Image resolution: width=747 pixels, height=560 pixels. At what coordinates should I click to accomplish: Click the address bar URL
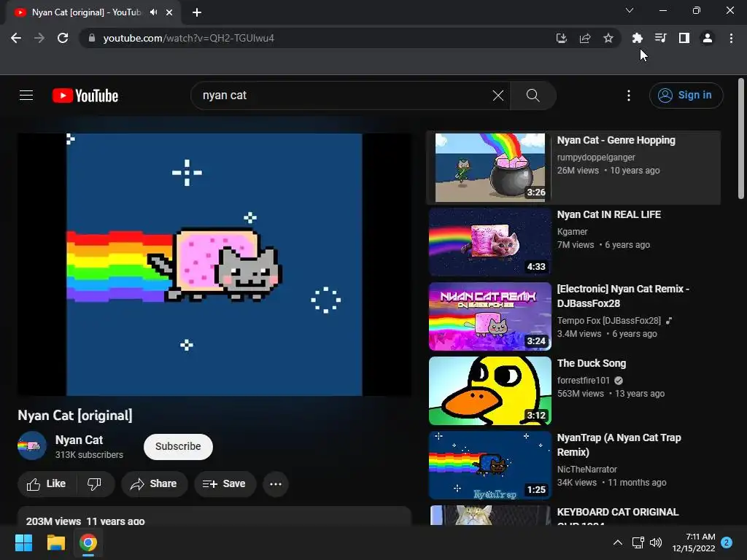click(189, 38)
